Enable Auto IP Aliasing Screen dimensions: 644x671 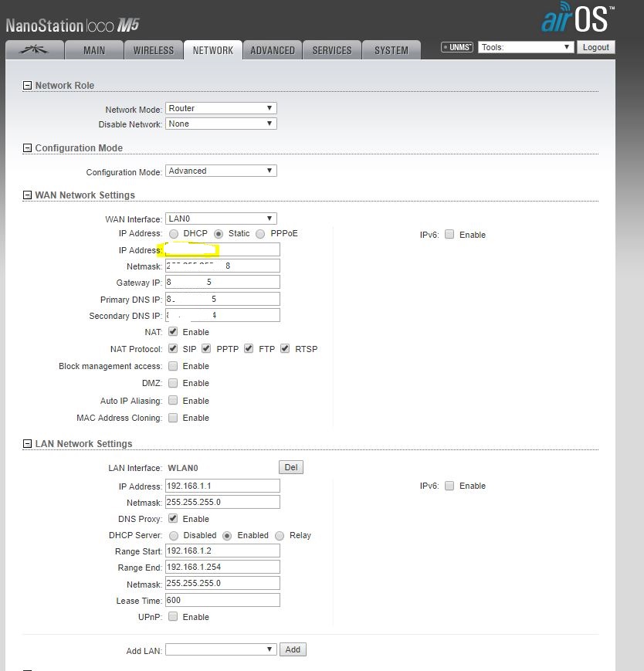173,401
